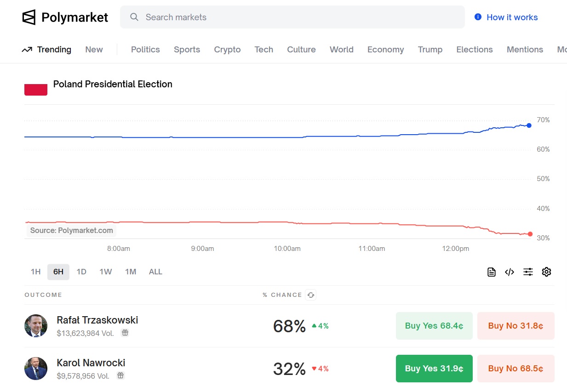Click the document icon below the chart

[x=492, y=272]
